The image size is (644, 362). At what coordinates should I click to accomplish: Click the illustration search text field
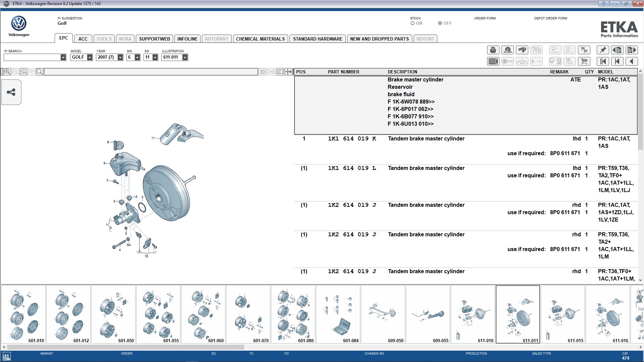click(151, 72)
